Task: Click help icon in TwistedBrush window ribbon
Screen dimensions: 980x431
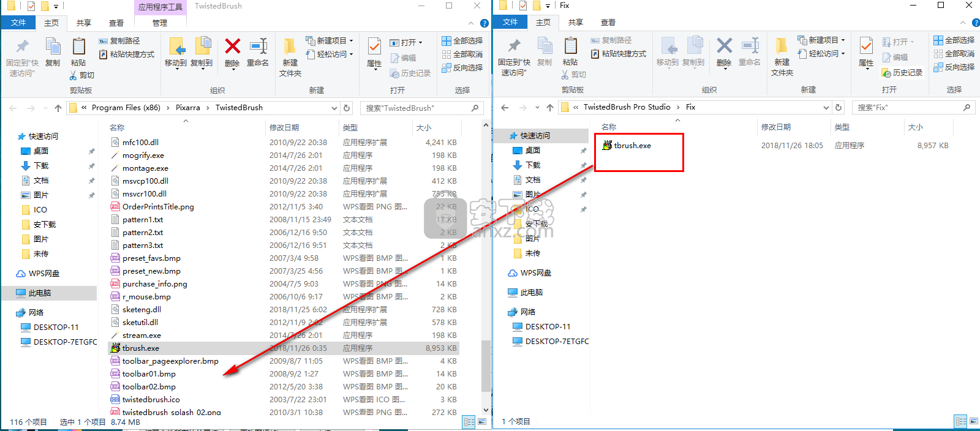Action: 484,23
